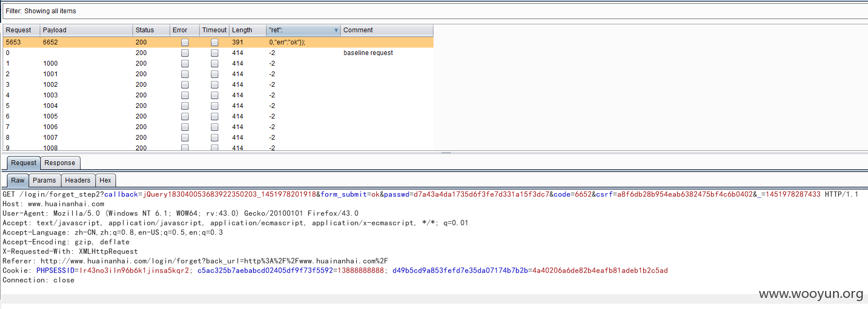The width and height of the screenshot is (868, 309).
Task: Select row with payload 1004
Action: pos(218,106)
